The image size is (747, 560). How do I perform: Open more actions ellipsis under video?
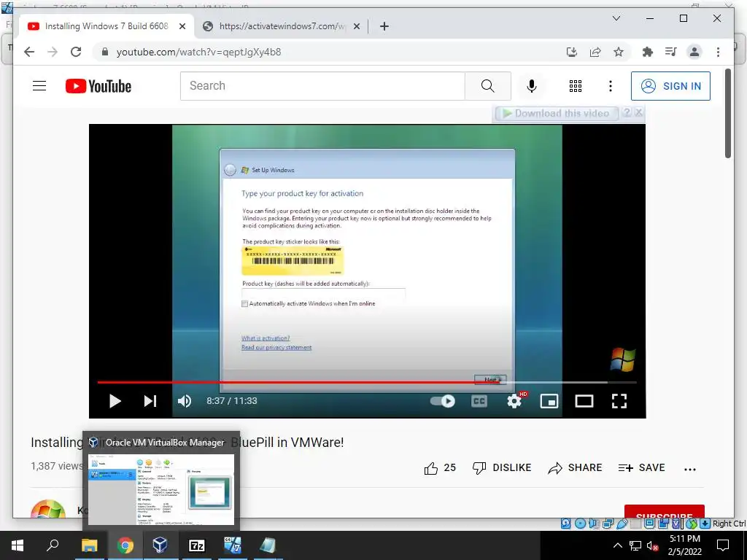pos(690,469)
